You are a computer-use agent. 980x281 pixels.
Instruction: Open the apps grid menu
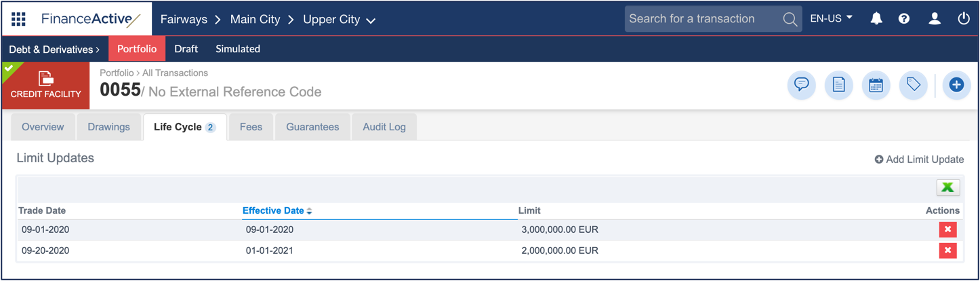19,19
